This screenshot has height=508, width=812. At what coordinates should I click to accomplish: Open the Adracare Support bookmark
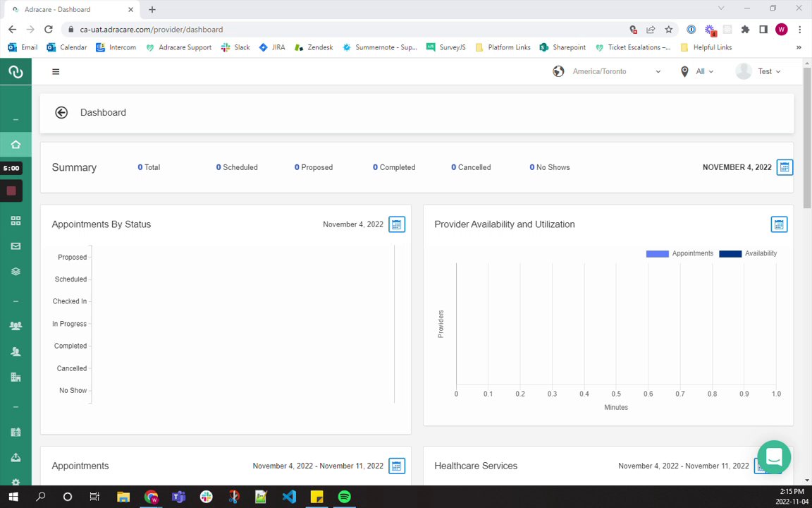tap(178, 47)
